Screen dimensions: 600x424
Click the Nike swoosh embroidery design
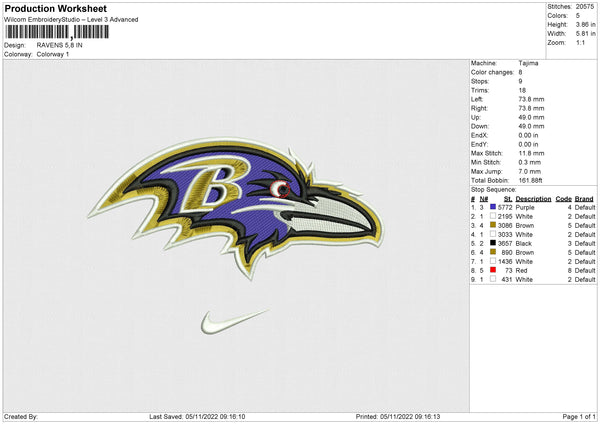(234, 322)
